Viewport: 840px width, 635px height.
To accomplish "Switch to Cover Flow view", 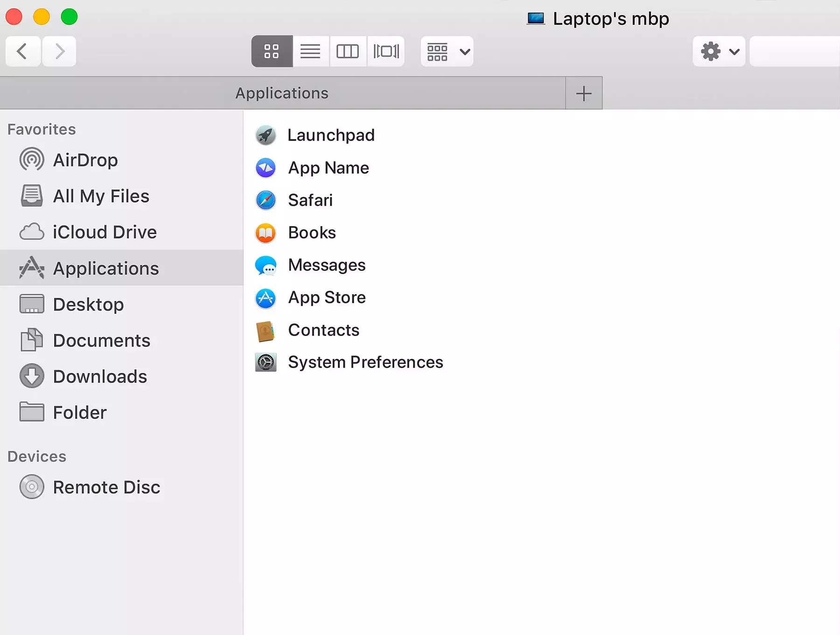I will [x=386, y=51].
